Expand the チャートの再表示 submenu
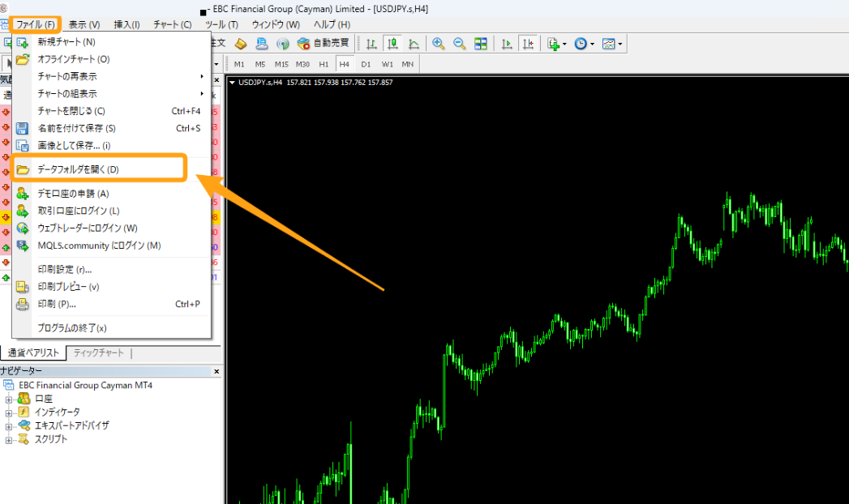 [111, 76]
